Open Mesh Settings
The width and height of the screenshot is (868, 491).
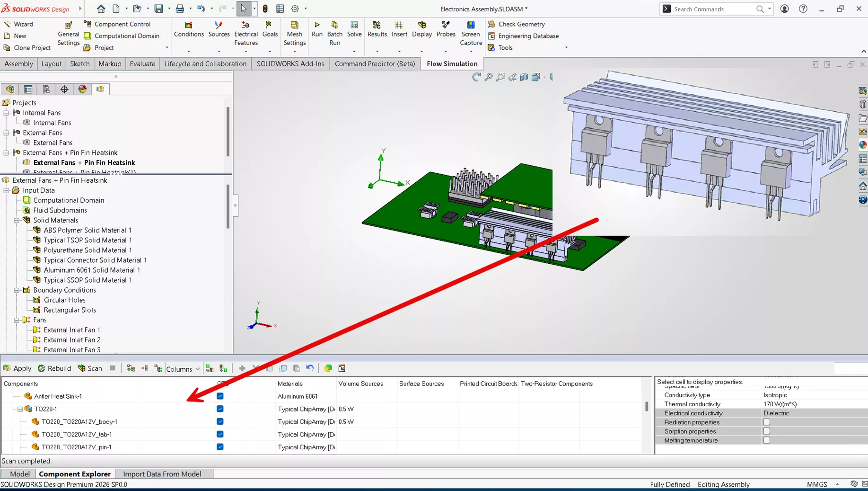coord(295,32)
